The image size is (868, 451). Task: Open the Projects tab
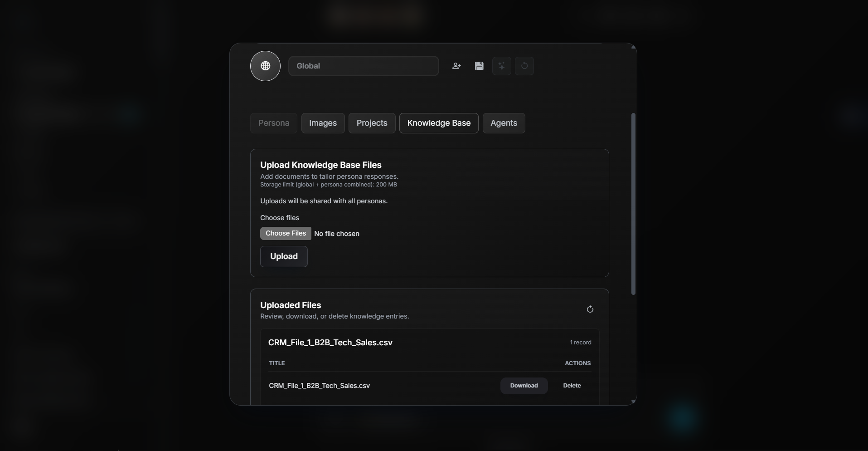372,123
